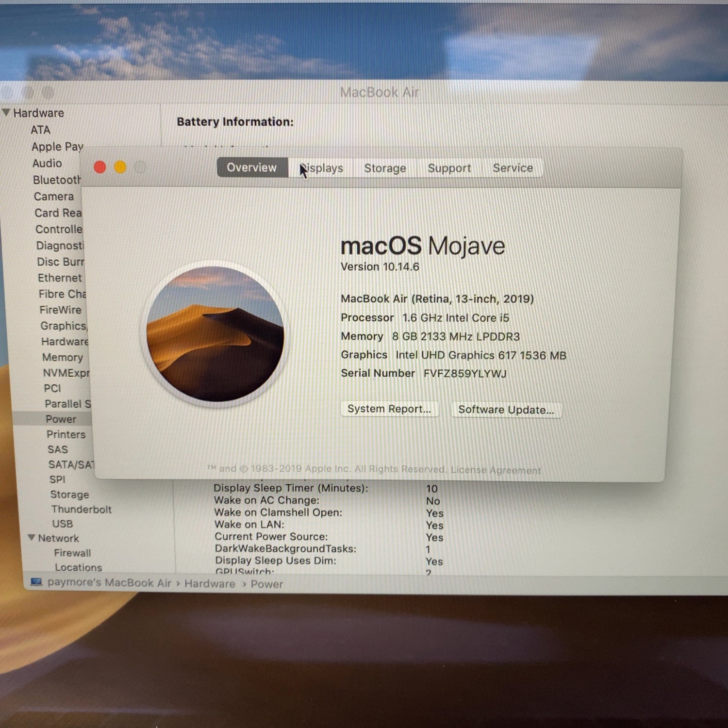Collapse the Hardware section triangle
The height and width of the screenshot is (728, 728).
click(x=6, y=113)
